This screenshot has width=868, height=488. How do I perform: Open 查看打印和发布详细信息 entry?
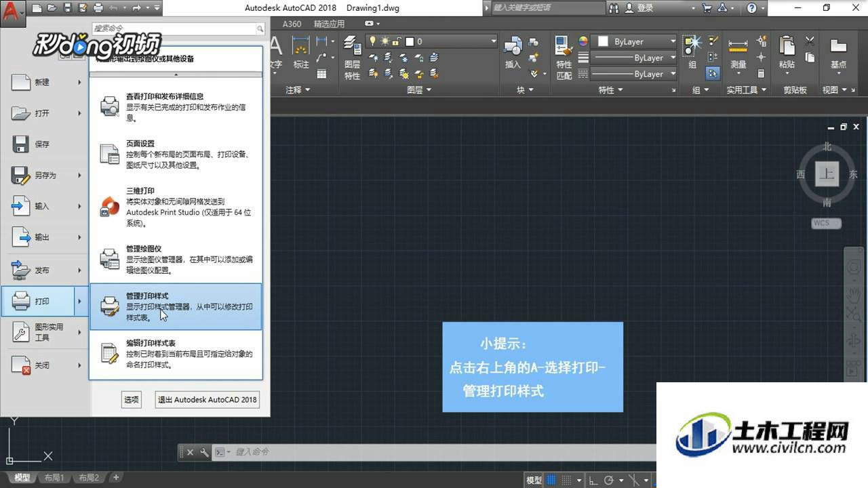176,106
